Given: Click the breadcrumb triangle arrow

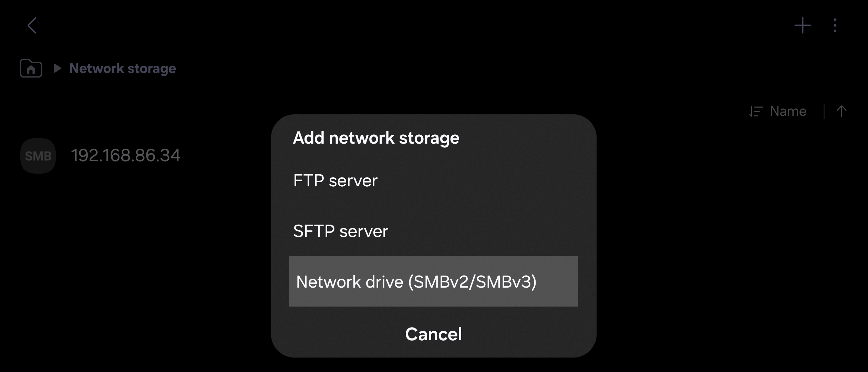Looking at the screenshot, I should click(58, 68).
